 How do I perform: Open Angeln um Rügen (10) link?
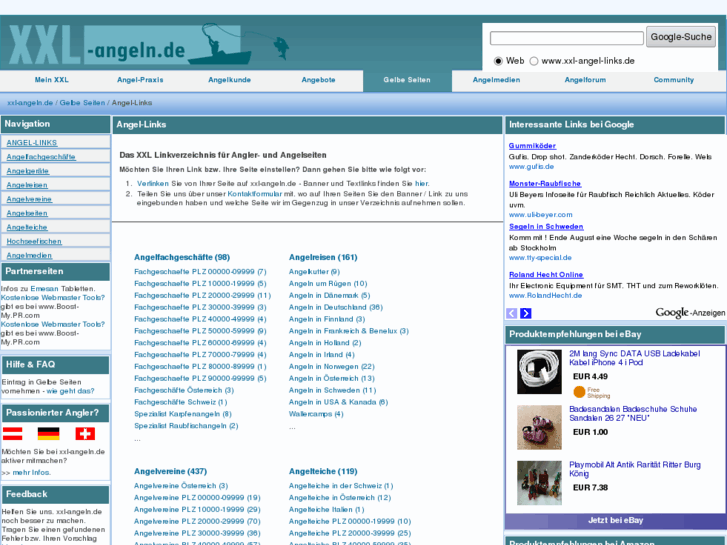pos(328,284)
